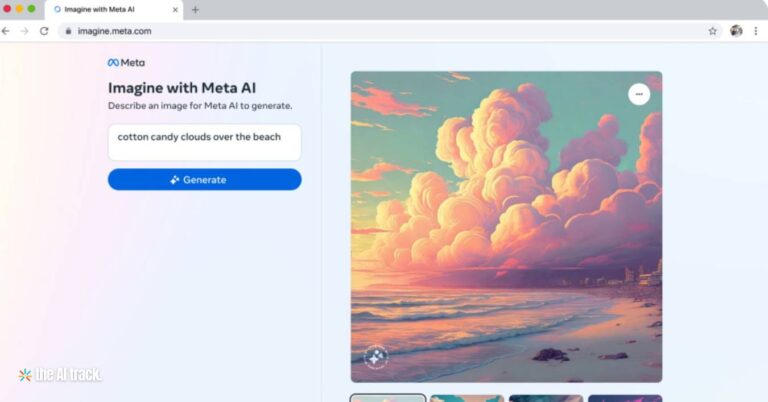Screen dimensions: 768x402
Task: Open a new tab with the plus icon
Action: click(x=195, y=10)
